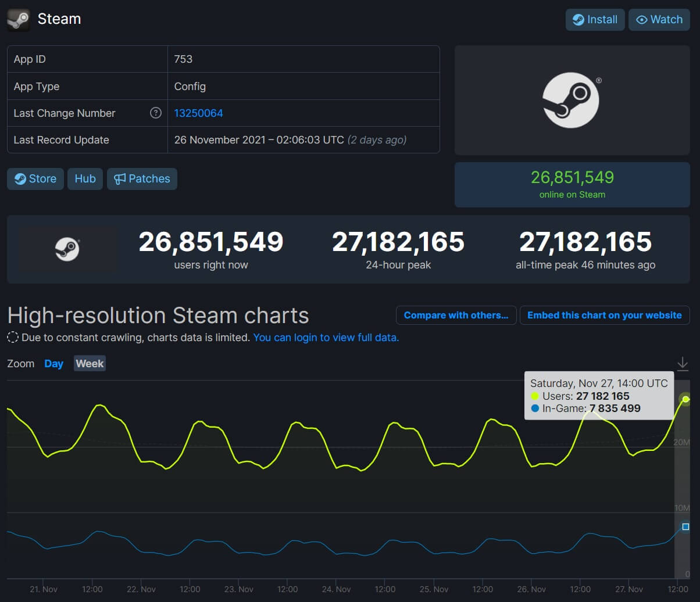This screenshot has height=602, width=700.
Task: Select the Nov 27 peak data point marker
Action: (685, 399)
